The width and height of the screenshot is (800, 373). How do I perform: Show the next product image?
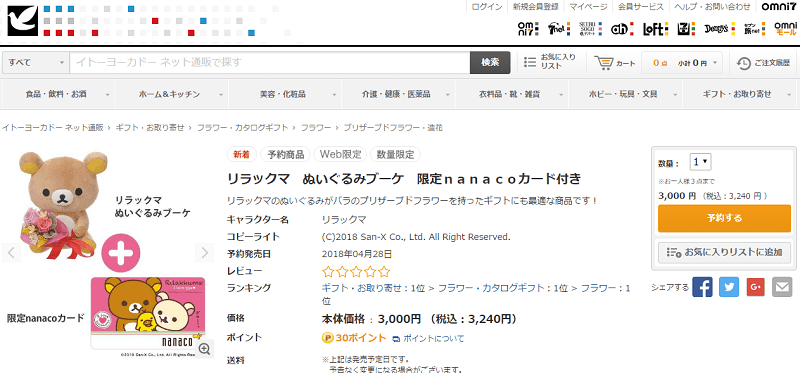pyautogui.click(x=205, y=253)
